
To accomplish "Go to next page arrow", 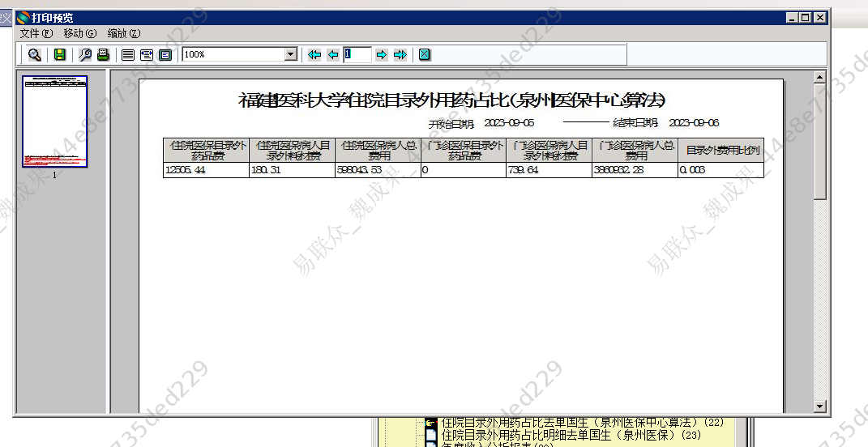I will click(x=382, y=54).
